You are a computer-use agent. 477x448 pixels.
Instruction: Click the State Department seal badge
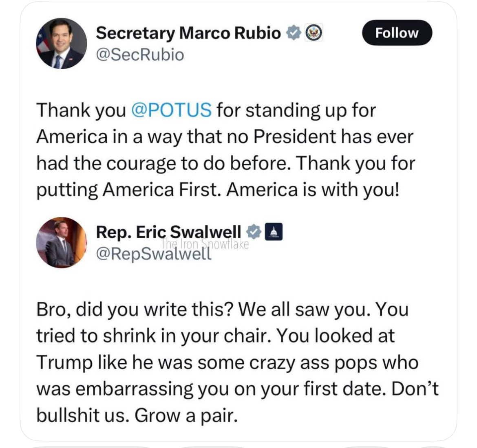(314, 33)
